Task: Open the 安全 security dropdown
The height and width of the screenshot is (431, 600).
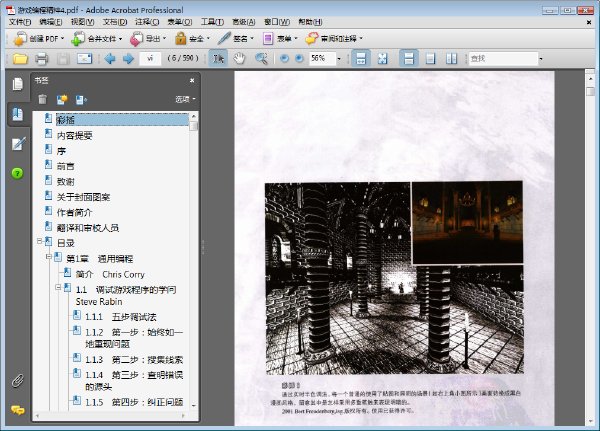Action: [x=192, y=38]
